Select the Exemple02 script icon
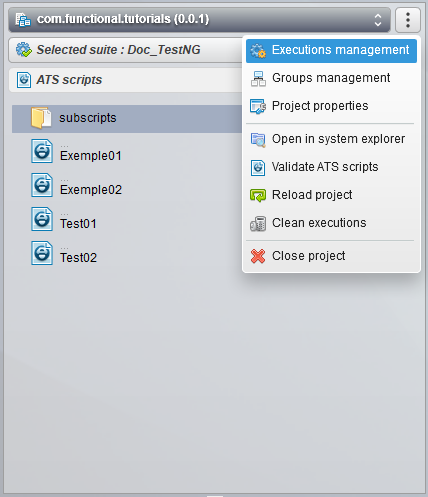This screenshot has width=428, height=497. pos(42,185)
